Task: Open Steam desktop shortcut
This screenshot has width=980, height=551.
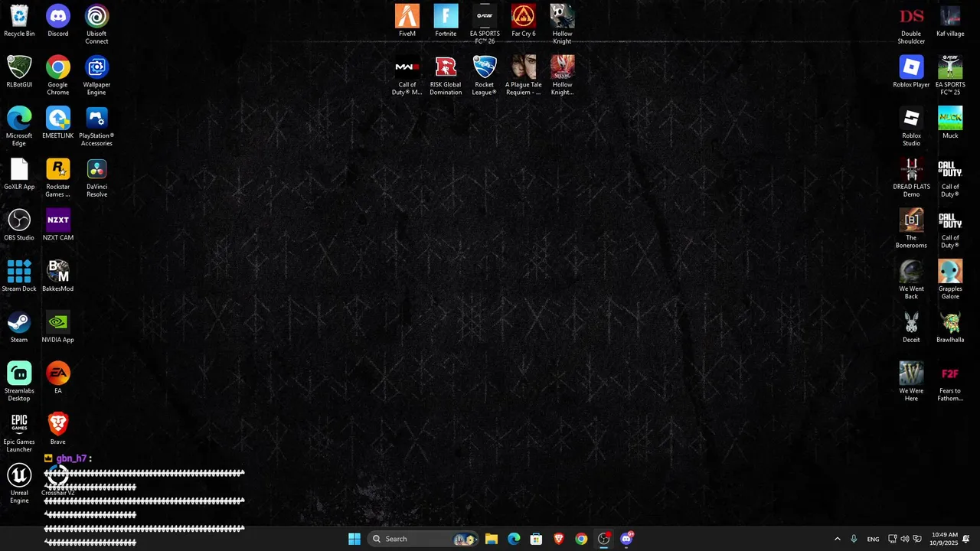Action: 19,327
